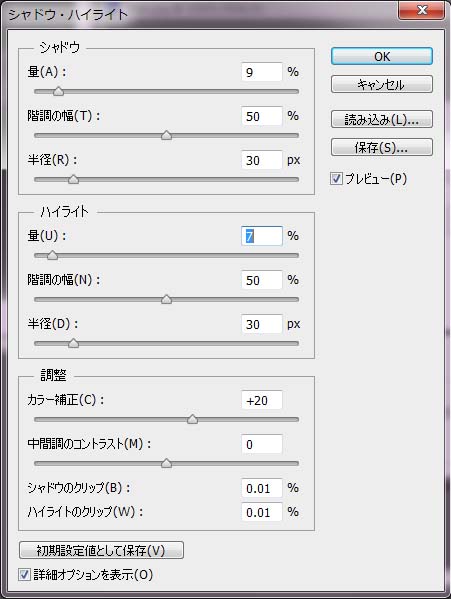Open the 読み込み(L)... load dialog
Image resolution: width=451 pixels, height=599 pixels.
(x=381, y=119)
